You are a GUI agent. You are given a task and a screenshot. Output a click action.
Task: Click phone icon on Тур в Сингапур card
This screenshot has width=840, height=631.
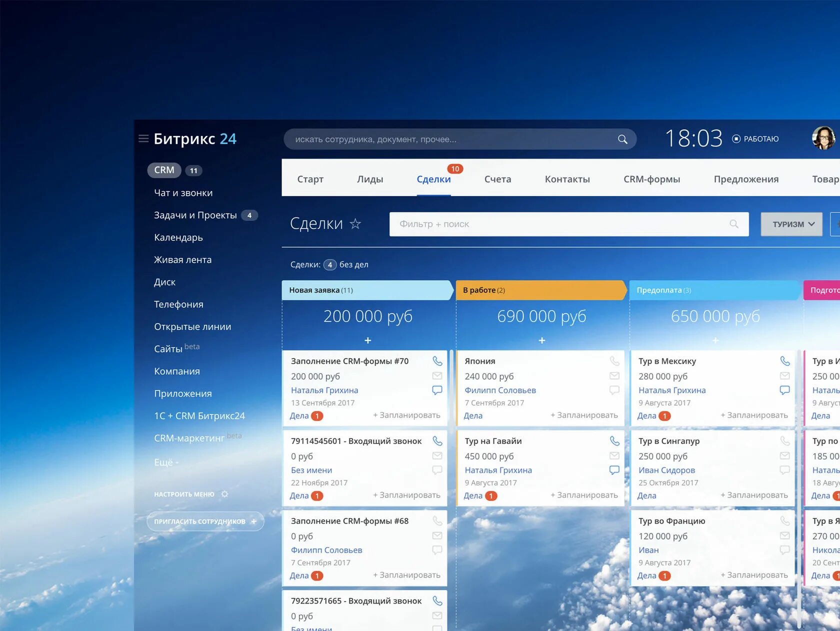tap(785, 441)
